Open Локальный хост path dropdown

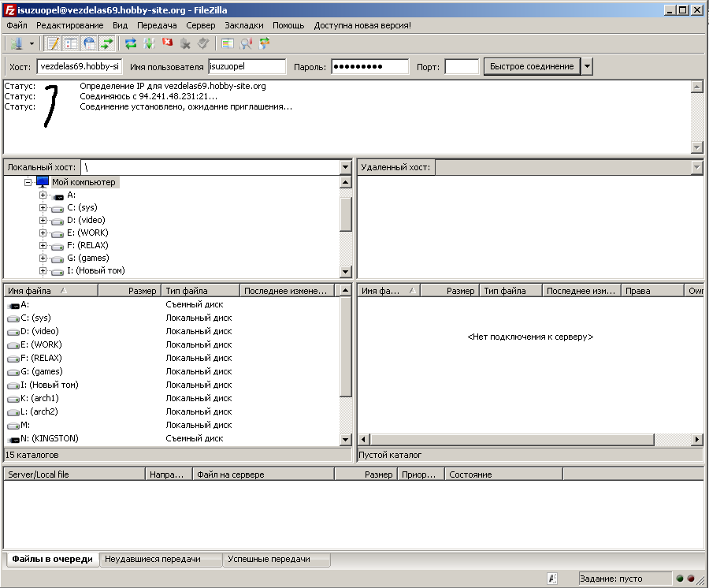coord(346,167)
